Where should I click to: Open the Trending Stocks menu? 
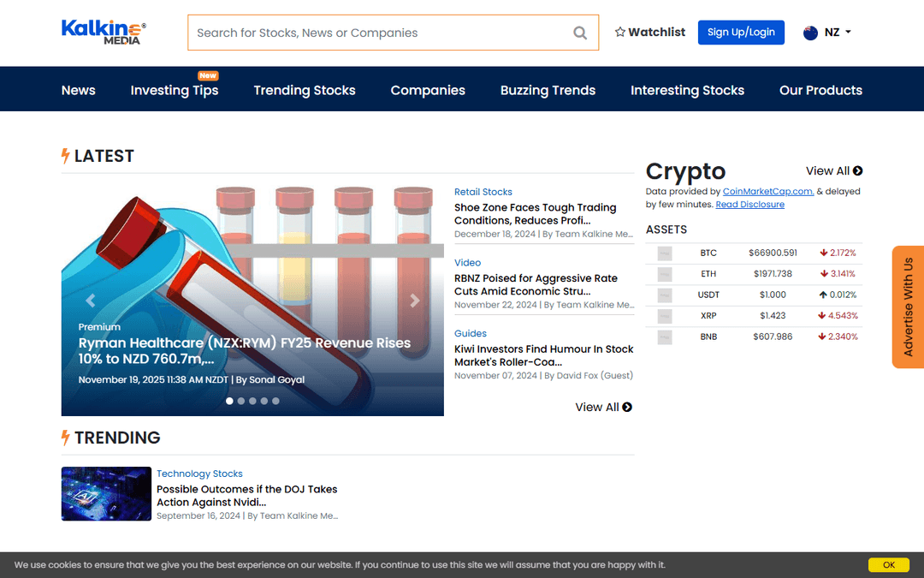[305, 90]
